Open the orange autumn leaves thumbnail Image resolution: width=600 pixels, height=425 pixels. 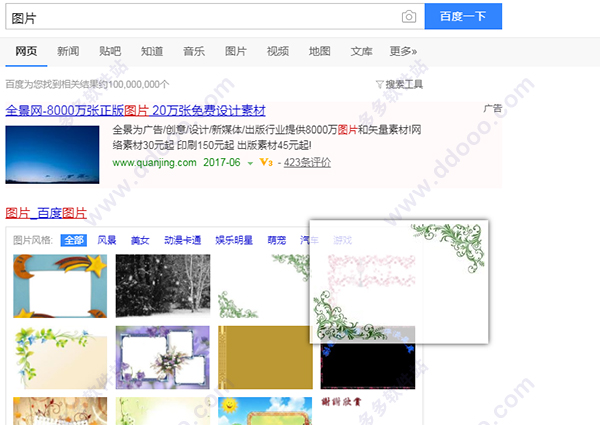click(x=60, y=411)
